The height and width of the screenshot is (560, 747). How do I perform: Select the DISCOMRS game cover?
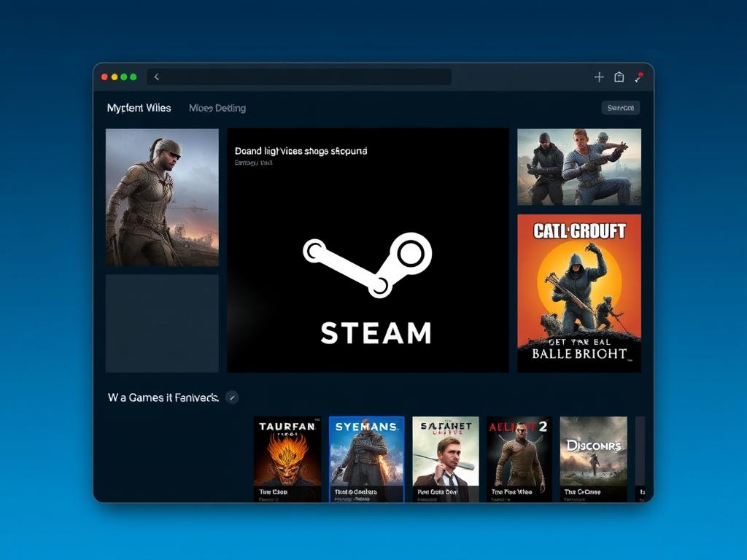593,459
